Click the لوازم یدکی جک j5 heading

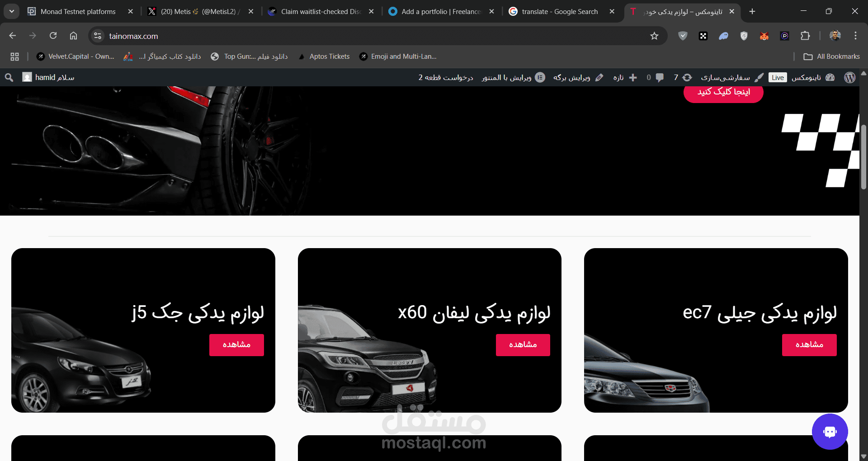(x=198, y=313)
